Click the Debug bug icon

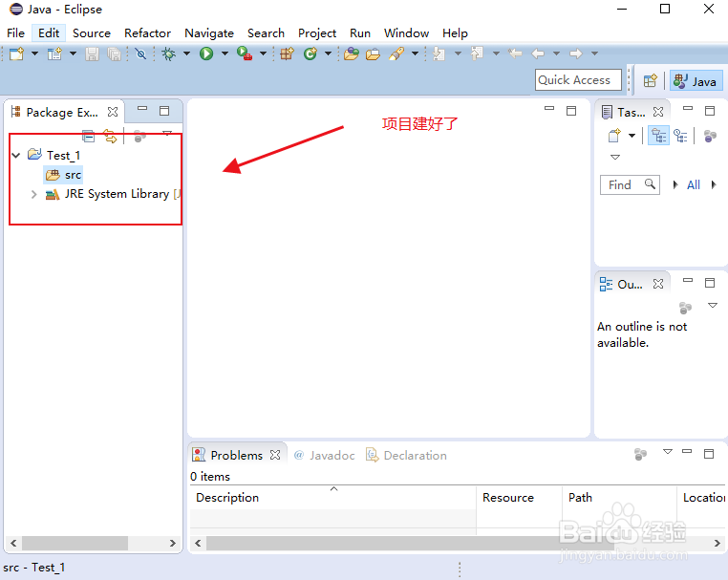[x=168, y=54]
